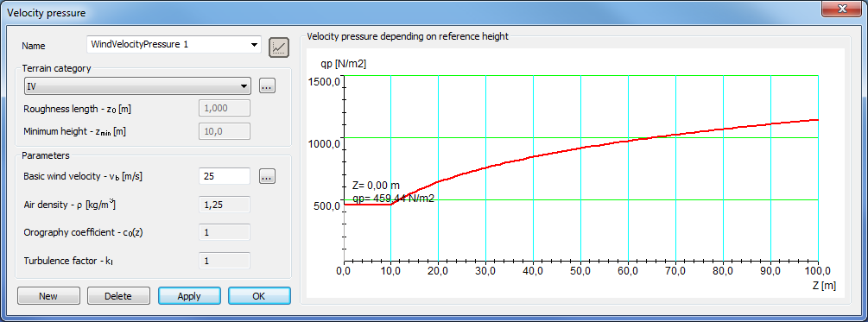This screenshot has height=322, width=868.
Task: Click the Name combo box text area
Action: [x=168, y=45]
